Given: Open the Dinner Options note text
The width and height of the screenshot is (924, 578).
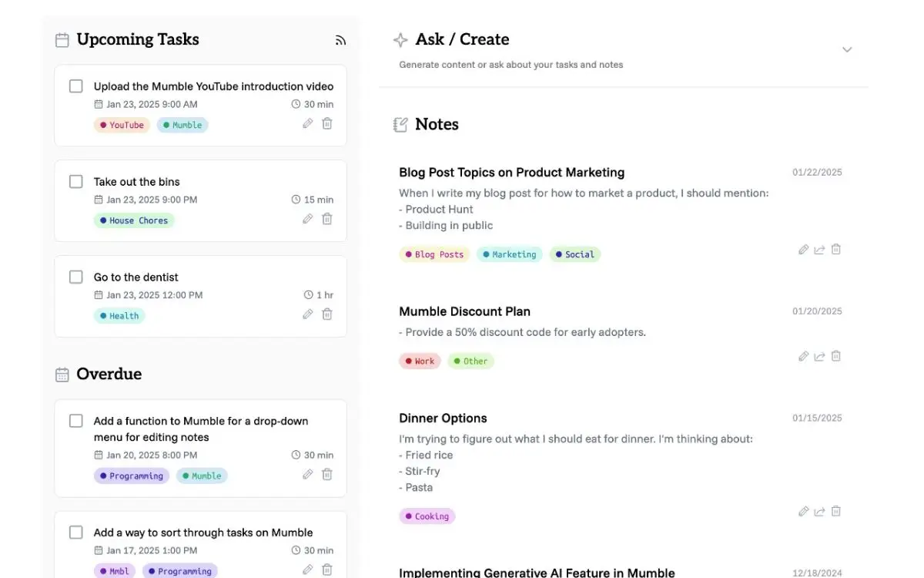Looking at the screenshot, I should pyautogui.click(x=575, y=439).
